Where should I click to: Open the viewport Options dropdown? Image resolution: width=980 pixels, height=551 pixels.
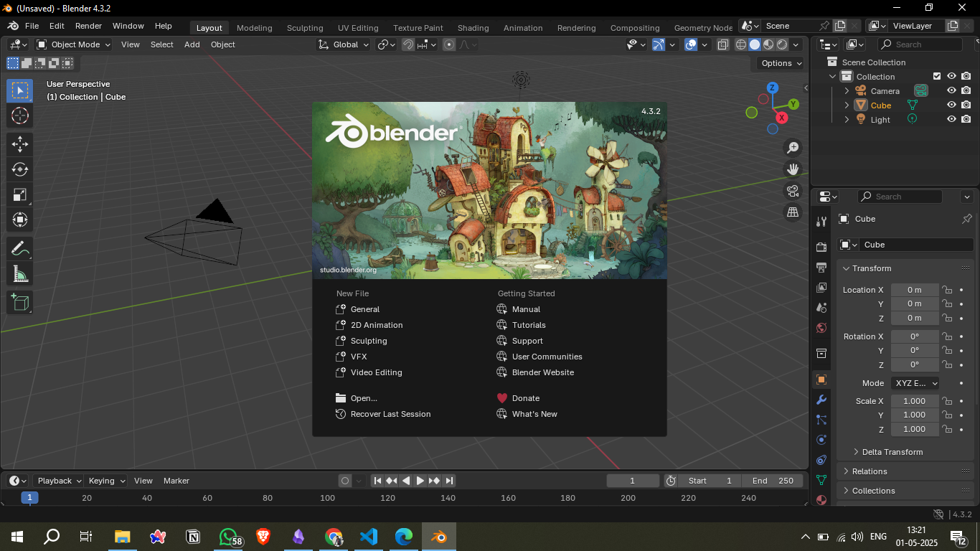tap(781, 63)
